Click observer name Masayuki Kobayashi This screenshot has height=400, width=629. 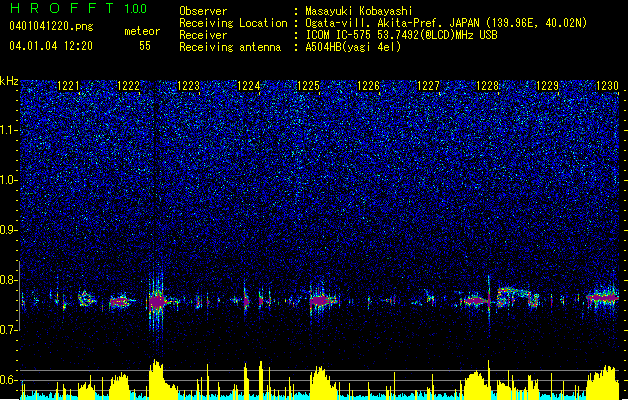(x=359, y=11)
